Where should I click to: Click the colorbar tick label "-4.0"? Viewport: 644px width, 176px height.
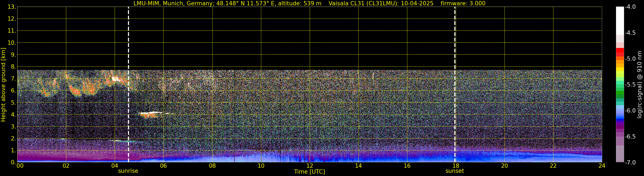pos(630,7)
